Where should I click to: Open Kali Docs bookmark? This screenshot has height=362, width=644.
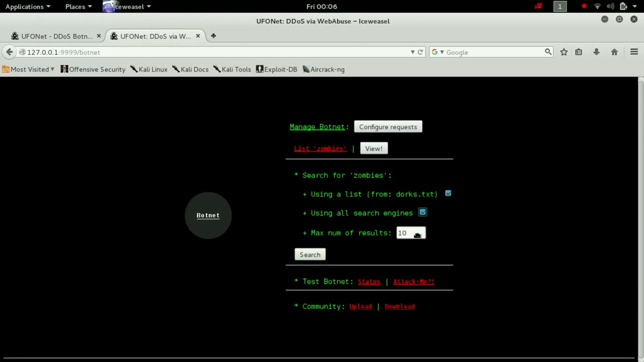[190, 69]
